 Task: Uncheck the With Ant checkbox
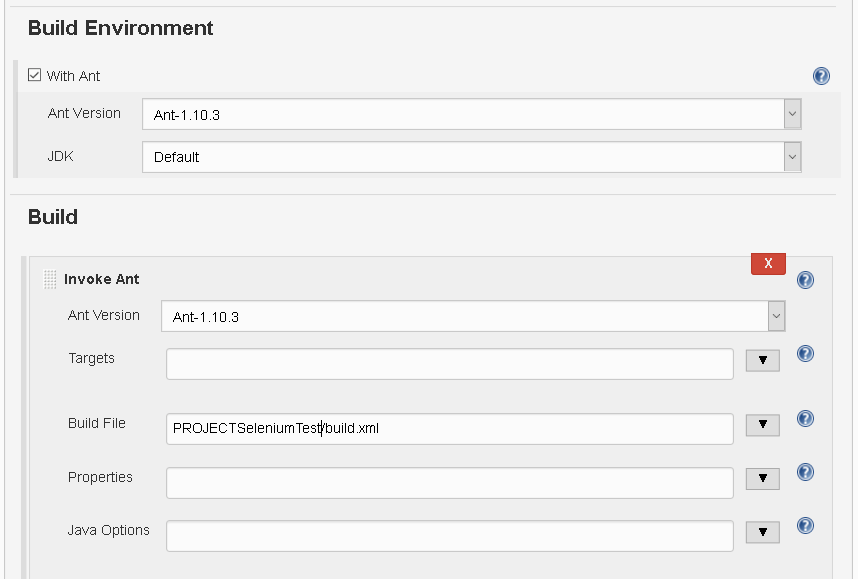[35, 75]
